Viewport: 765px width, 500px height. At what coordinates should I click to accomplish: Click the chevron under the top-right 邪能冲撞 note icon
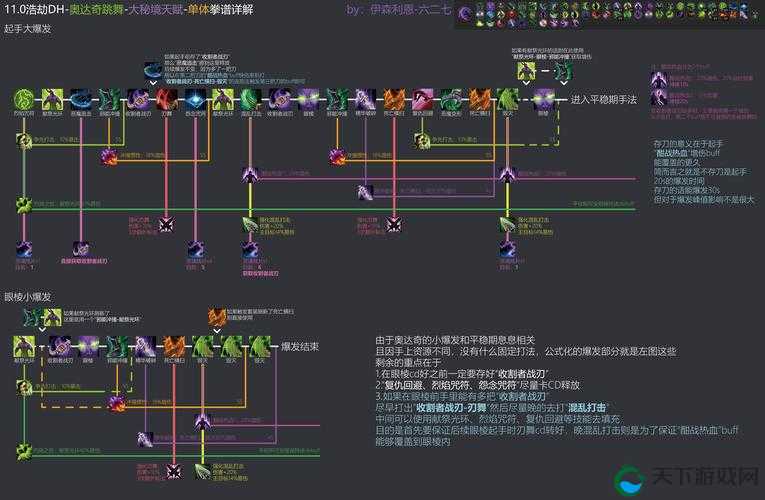pos(564,83)
